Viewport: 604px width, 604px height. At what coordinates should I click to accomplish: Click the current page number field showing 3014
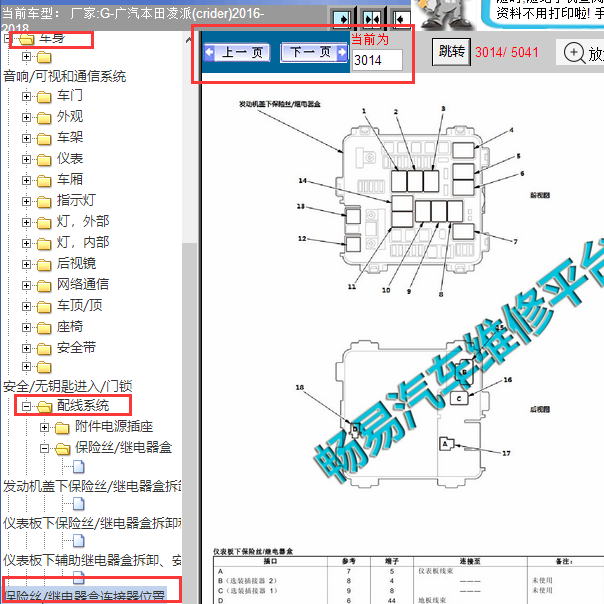[377, 60]
